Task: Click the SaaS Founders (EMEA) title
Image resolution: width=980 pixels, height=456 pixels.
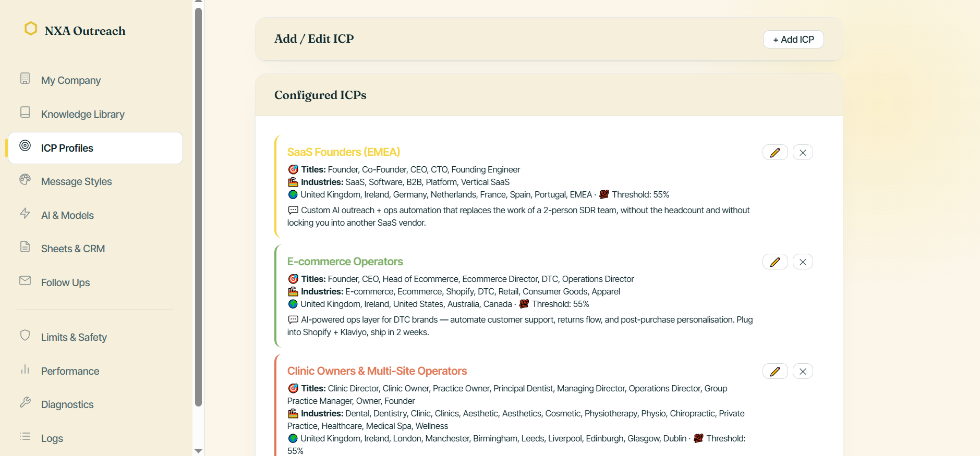Action: pos(343,152)
